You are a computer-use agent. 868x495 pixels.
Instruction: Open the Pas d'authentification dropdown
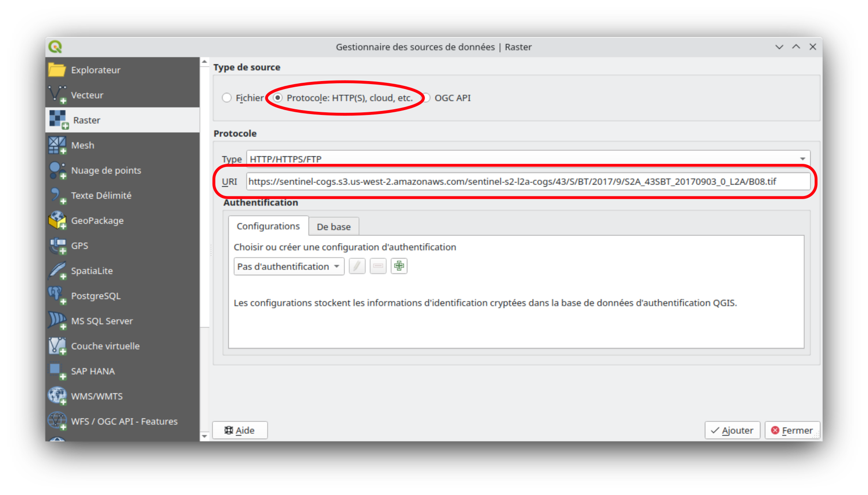(289, 266)
